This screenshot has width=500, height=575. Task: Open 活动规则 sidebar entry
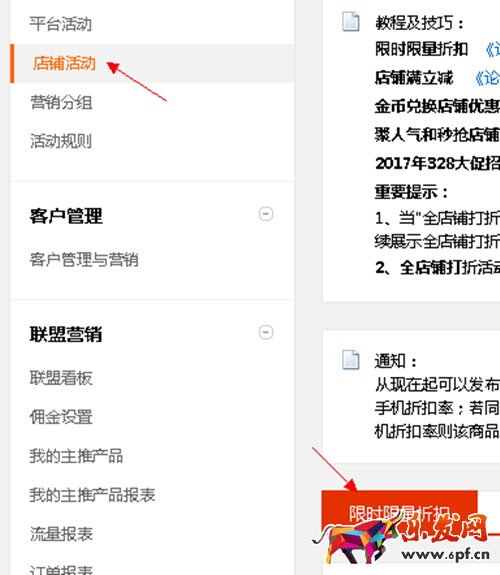coord(61,141)
